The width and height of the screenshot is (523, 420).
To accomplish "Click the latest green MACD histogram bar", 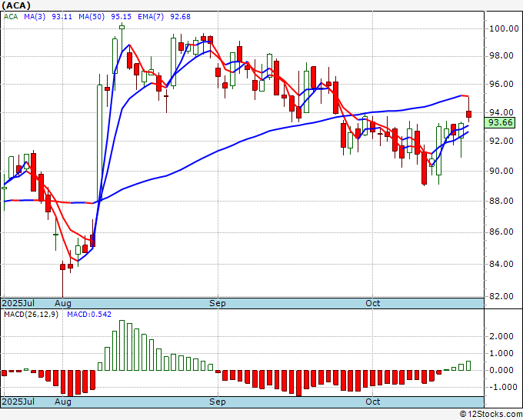I will pyautogui.click(x=468, y=365).
